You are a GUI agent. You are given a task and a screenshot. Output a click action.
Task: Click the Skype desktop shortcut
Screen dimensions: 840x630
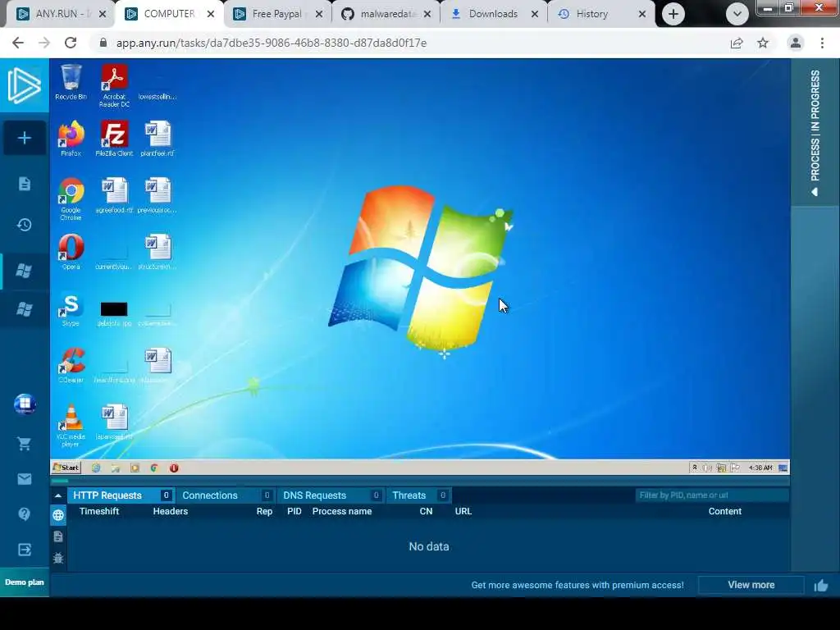pos(71,310)
